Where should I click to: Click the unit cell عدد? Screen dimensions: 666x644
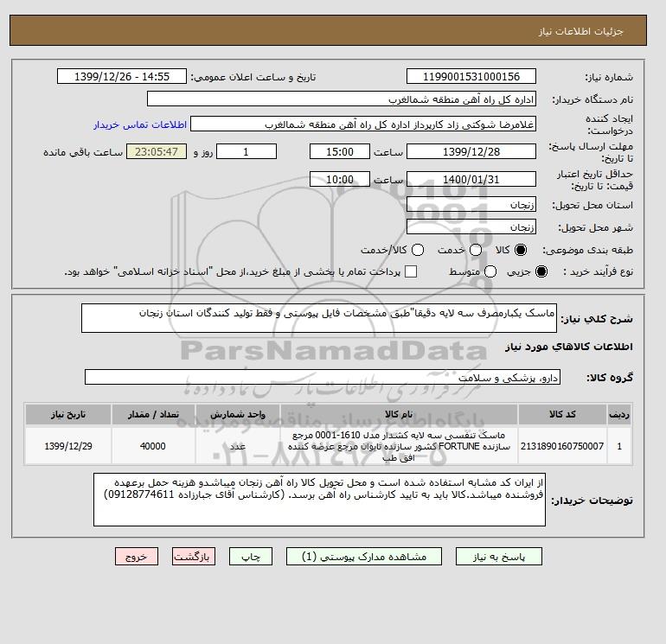click(238, 446)
